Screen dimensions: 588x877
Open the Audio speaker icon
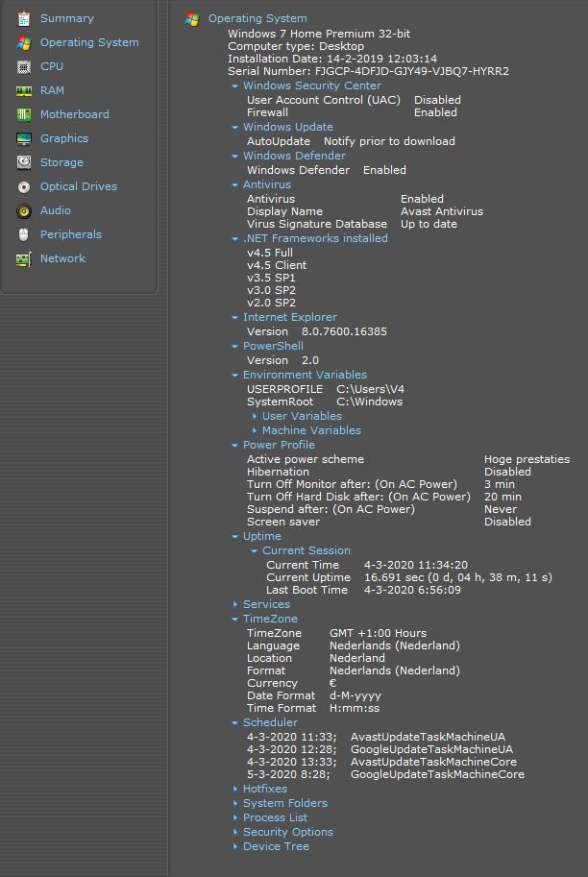tap(23, 210)
